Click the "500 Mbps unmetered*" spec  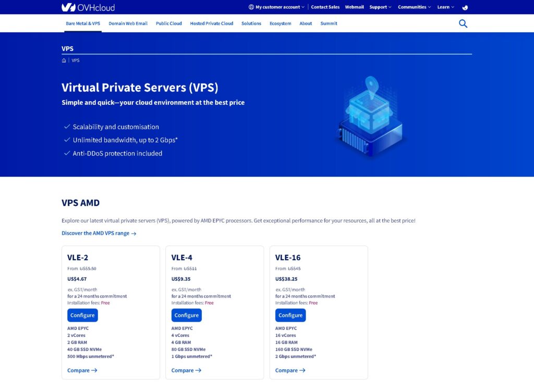pyautogui.click(x=91, y=357)
